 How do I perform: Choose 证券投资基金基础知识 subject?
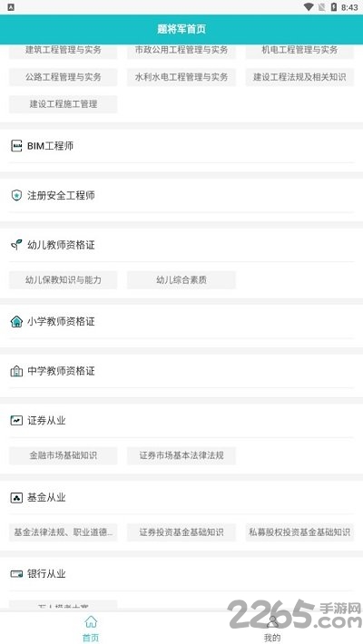click(x=181, y=532)
